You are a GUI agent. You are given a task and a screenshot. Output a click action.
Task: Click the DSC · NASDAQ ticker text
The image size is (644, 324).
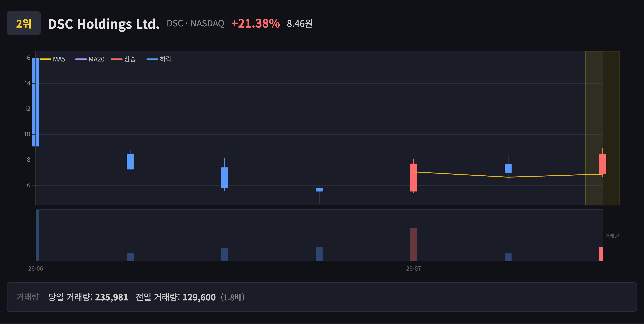point(195,24)
